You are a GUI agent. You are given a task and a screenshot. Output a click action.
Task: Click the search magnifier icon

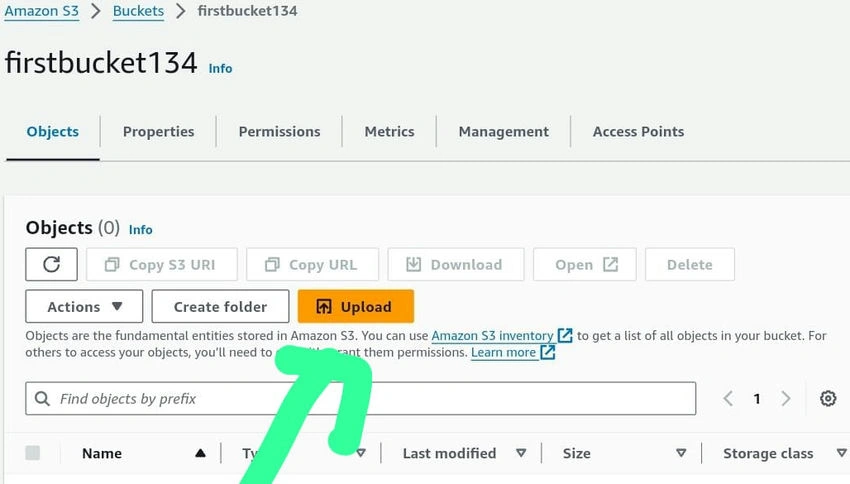(x=42, y=399)
